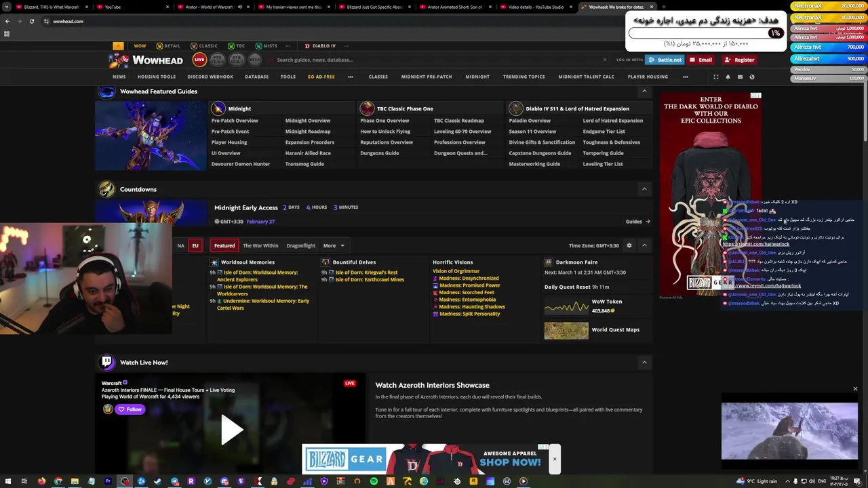Open the ellipsis menu after GO AD-FREE

351,77
